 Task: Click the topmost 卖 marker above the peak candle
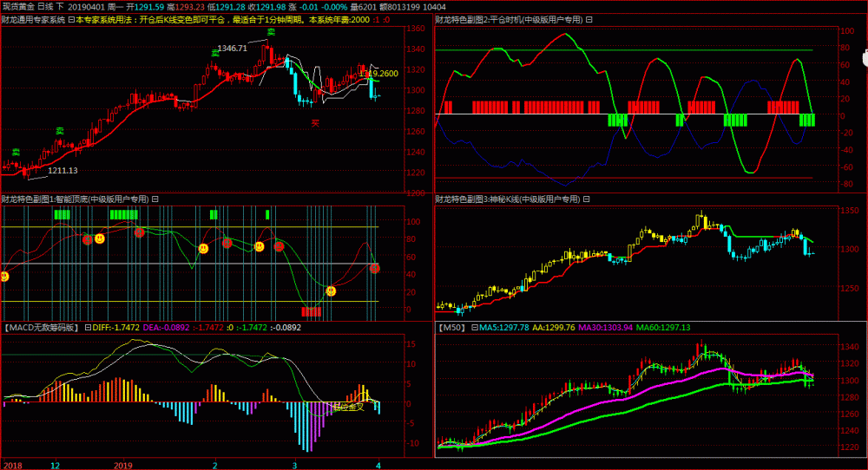pos(271,32)
